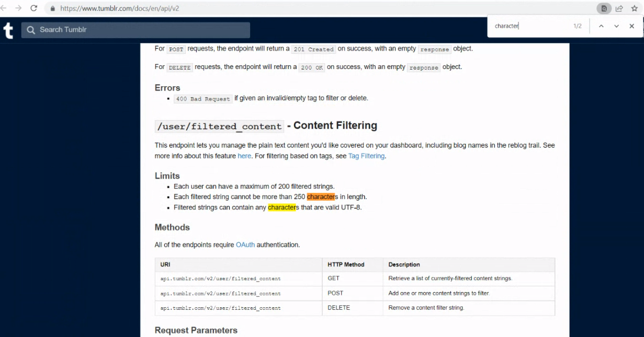The height and width of the screenshot is (337, 644).
Task: Click the Tumblr logo icon
Action: click(x=8, y=30)
